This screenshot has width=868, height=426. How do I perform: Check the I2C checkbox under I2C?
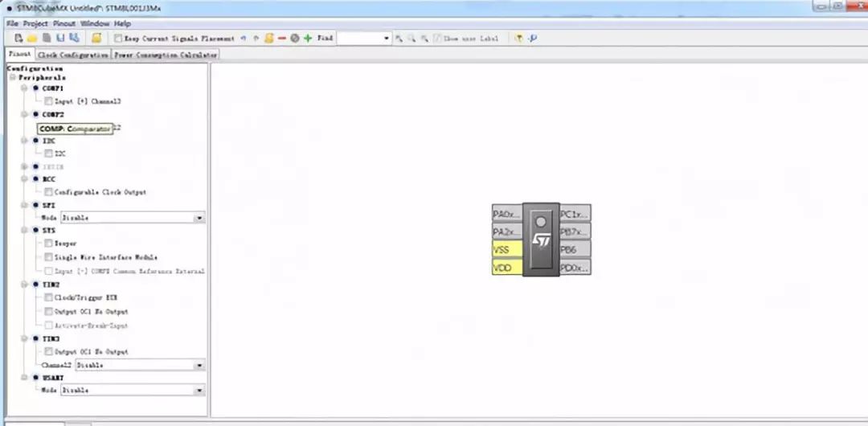(x=49, y=154)
